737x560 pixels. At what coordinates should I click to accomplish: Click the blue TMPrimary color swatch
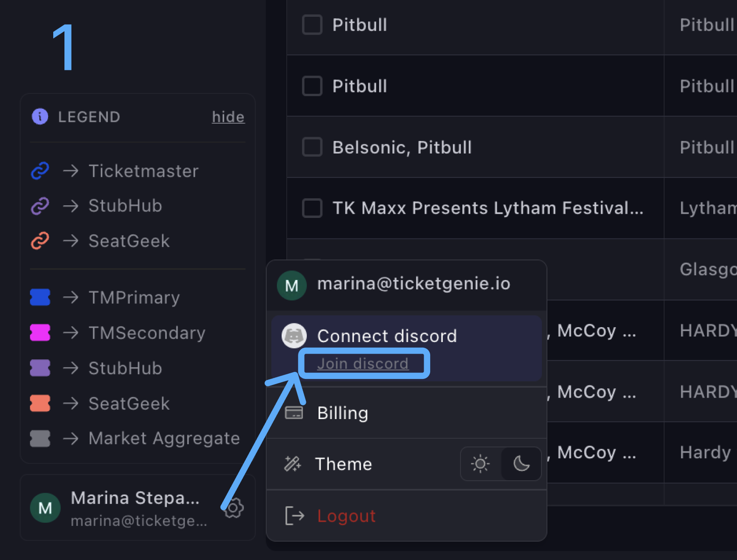(40, 297)
